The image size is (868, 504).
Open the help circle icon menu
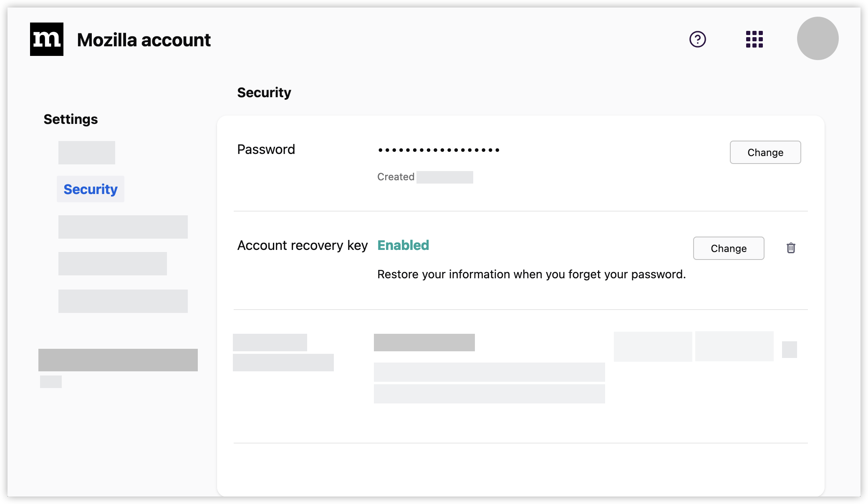[698, 39]
